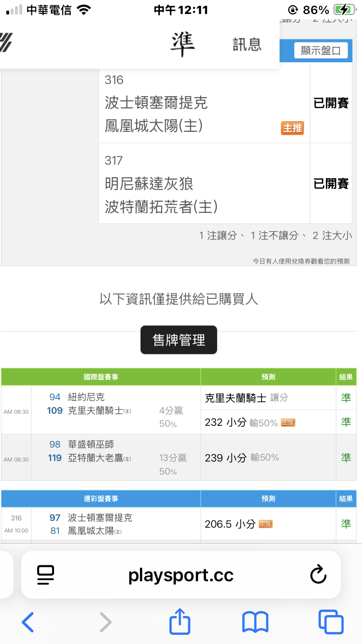Screen dimensions: 362x644
Task: Select 波士頓塞爾提克 in game 316 card
Action: 156,102
